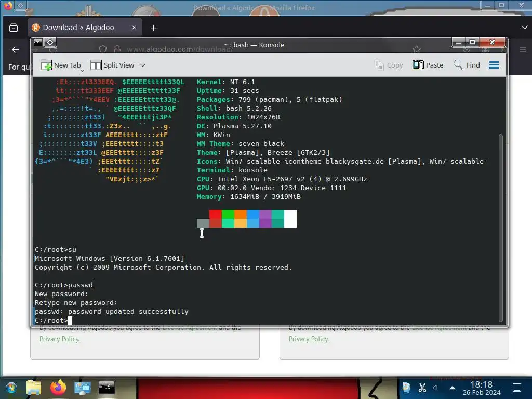Screen dimensions: 532x399
Task: Click the 'WM Theme: seven-black' line
Action: [240, 143]
